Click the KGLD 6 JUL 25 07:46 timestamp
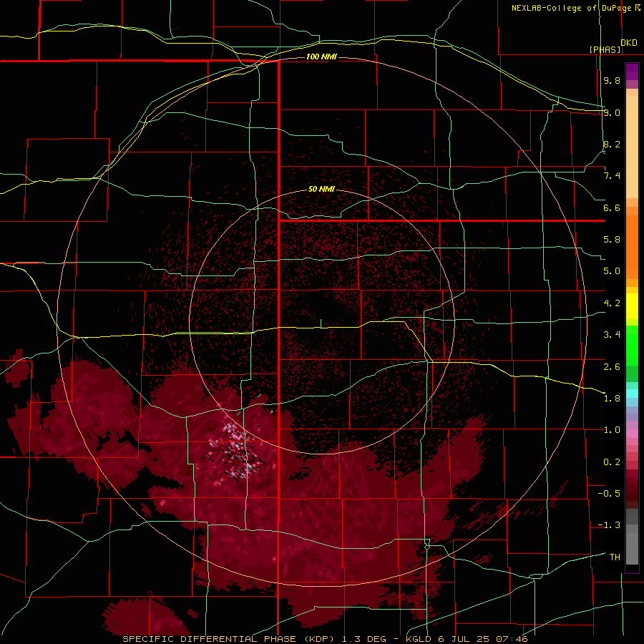The width and height of the screenshot is (644, 644). point(467,639)
